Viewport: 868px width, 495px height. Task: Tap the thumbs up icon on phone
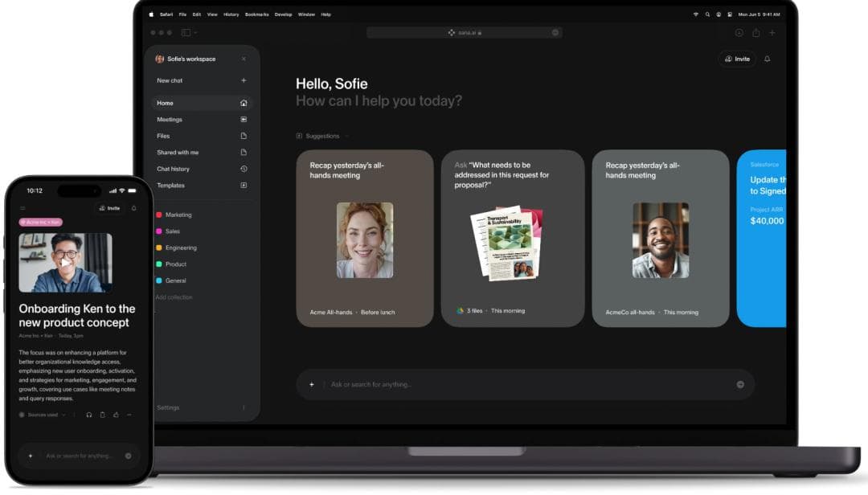116,415
